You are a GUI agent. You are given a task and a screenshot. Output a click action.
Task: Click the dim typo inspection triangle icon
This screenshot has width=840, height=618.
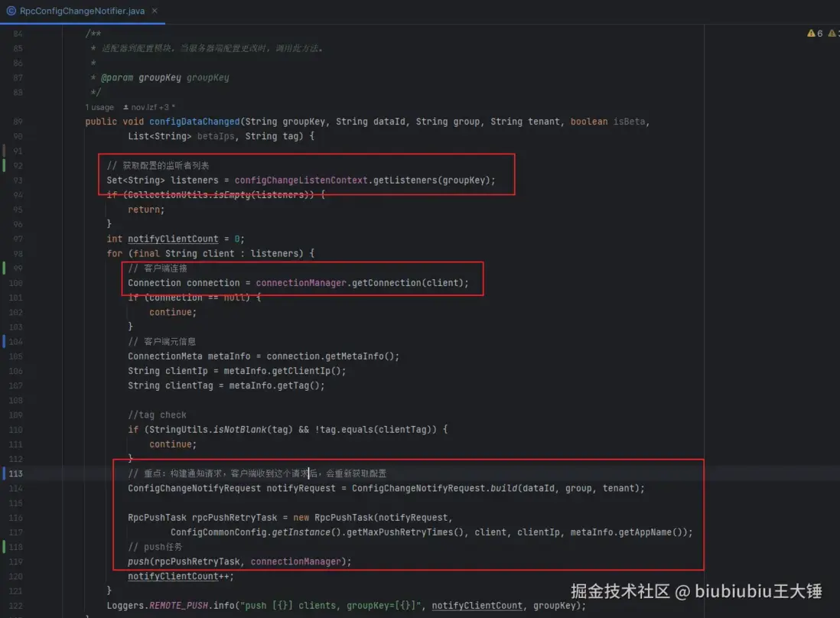(833, 34)
